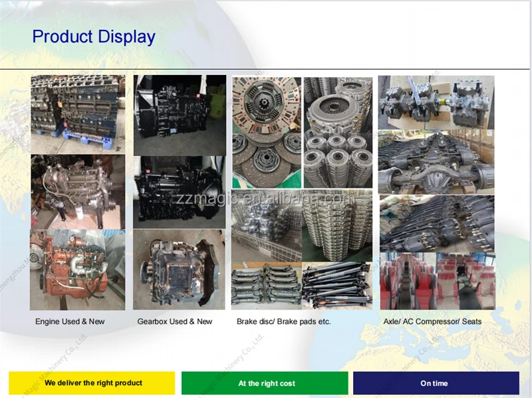Open the photo of parts in wire cage
Viewport: 532px width, 398px height.
coord(266,226)
